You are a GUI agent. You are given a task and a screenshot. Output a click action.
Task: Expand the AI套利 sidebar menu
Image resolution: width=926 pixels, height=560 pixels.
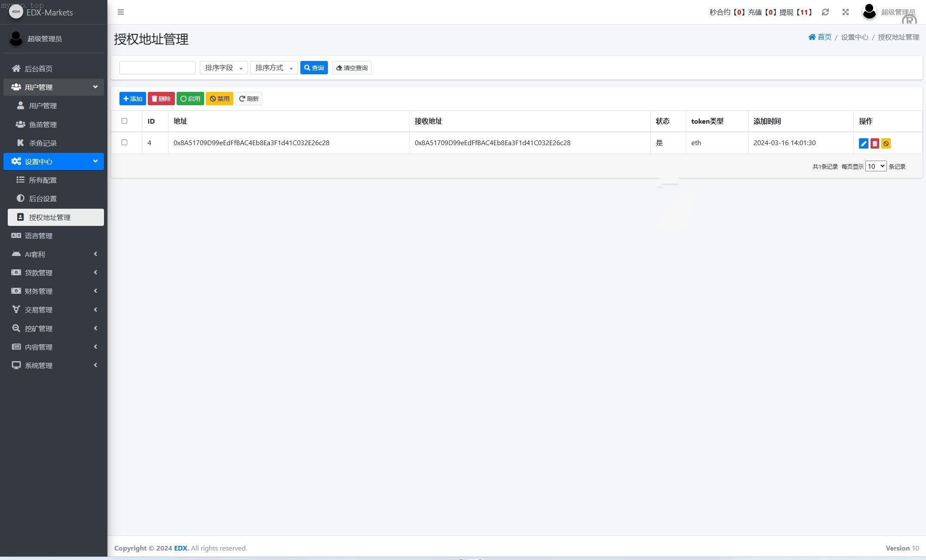[54, 254]
